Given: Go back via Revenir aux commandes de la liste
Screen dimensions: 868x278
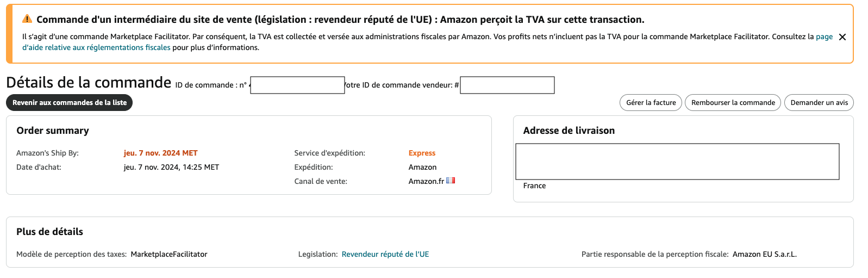Looking at the screenshot, I should (70, 103).
